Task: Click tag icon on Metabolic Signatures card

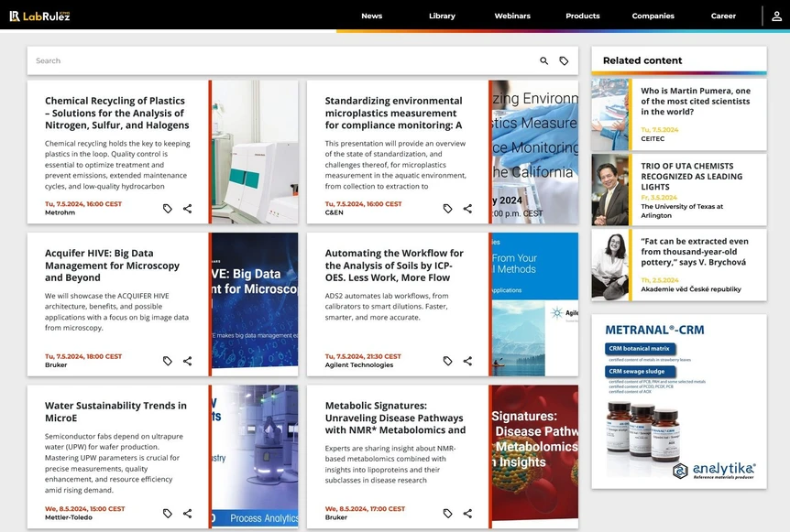Action: [x=447, y=514]
